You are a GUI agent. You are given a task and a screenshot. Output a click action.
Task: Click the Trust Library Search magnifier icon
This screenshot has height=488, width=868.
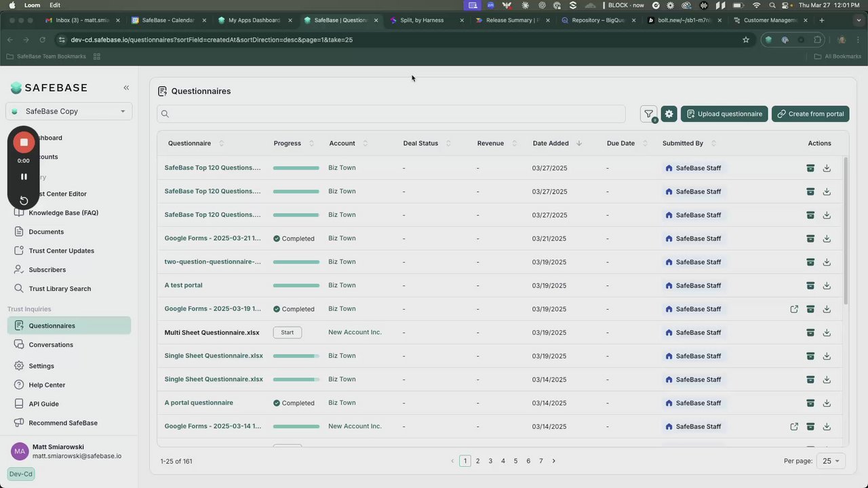click(19, 289)
